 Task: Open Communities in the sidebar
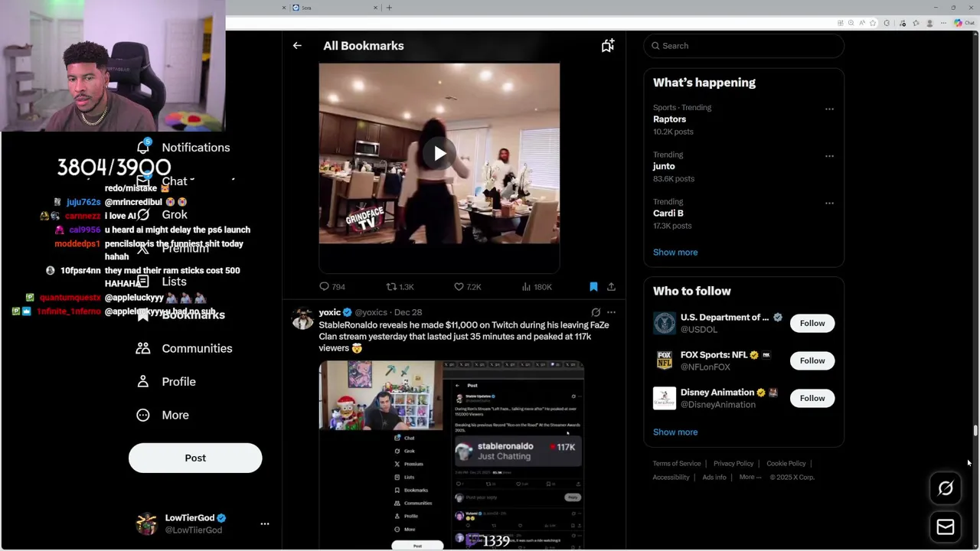(x=185, y=349)
